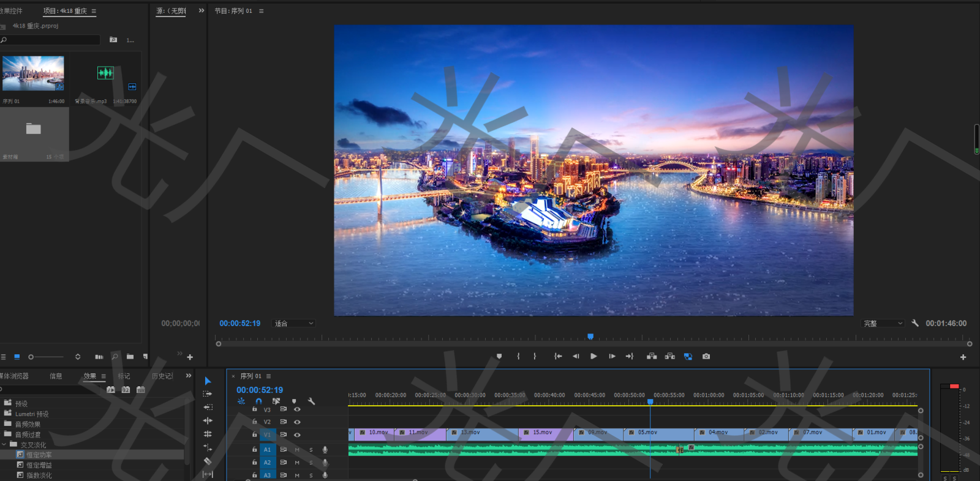
Task: Go to In point
Action: pyautogui.click(x=558, y=356)
